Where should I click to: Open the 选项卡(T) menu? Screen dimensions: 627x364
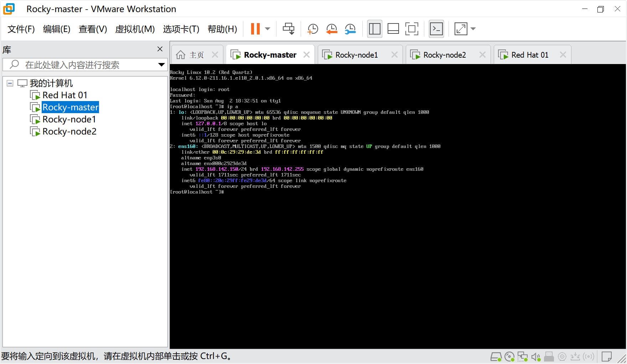pos(181,29)
